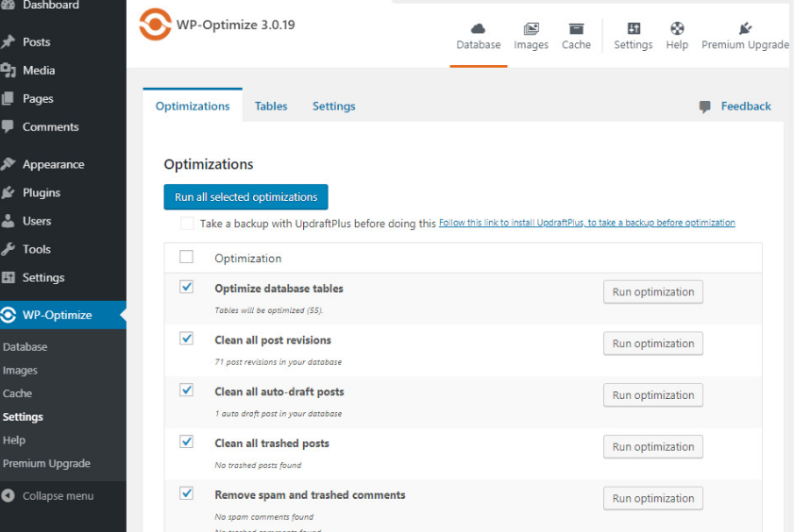Uncheck Clean all post revisions checkbox
The width and height of the screenshot is (794, 532).
click(186, 339)
